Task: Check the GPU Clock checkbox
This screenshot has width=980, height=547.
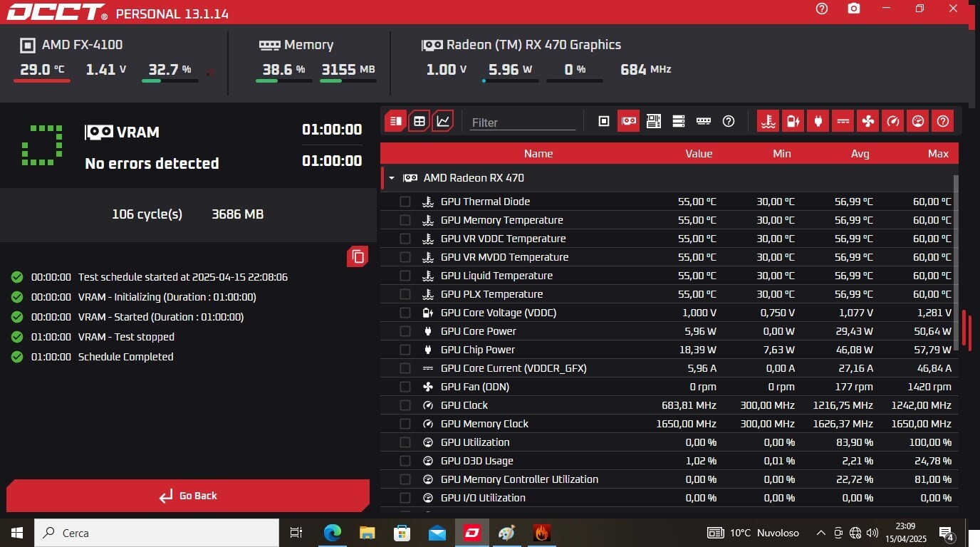Action: coord(405,405)
